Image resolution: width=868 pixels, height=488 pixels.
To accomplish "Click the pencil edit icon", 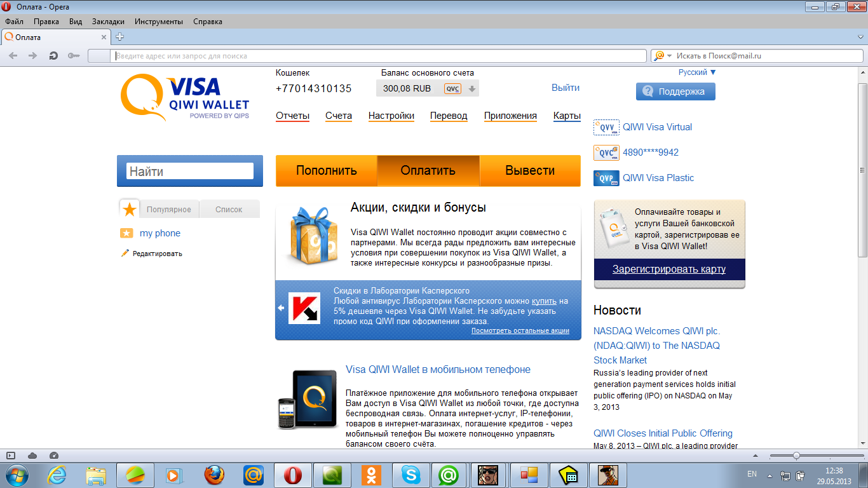I will click(125, 254).
